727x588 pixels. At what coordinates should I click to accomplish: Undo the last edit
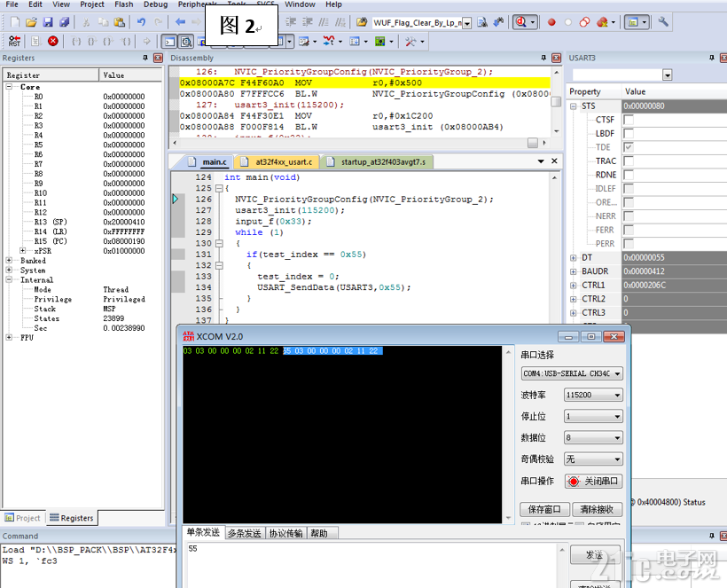pyautogui.click(x=142, y=22)
